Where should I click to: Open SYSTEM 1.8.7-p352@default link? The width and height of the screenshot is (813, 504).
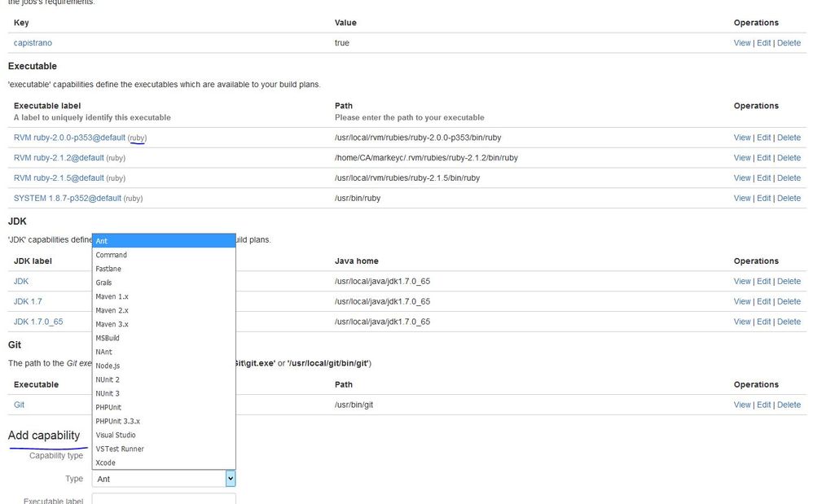[68, 199]
